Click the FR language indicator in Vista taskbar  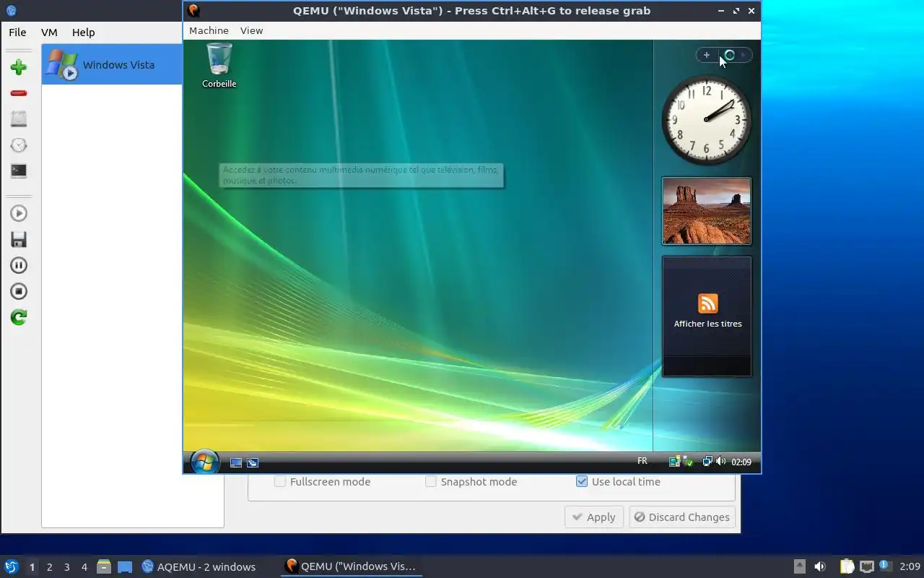point(642,461)
